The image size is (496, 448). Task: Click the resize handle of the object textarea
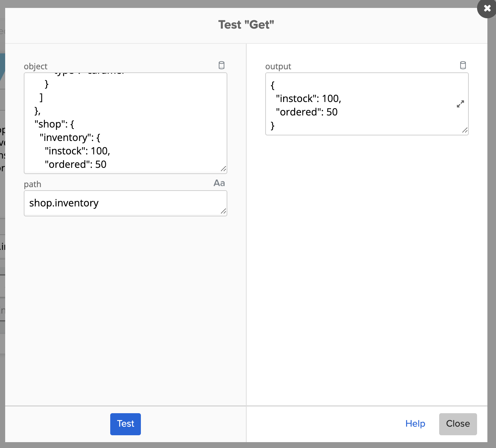[224, 169]
